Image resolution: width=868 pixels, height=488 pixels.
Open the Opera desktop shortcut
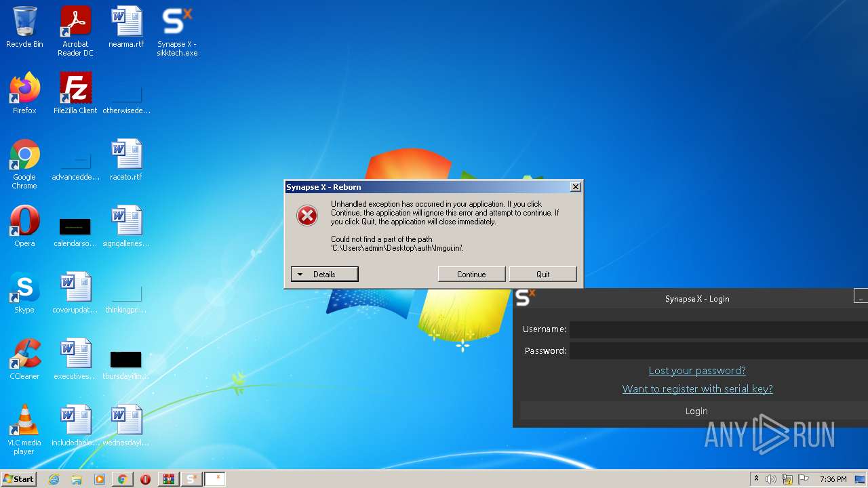[24, 226]
